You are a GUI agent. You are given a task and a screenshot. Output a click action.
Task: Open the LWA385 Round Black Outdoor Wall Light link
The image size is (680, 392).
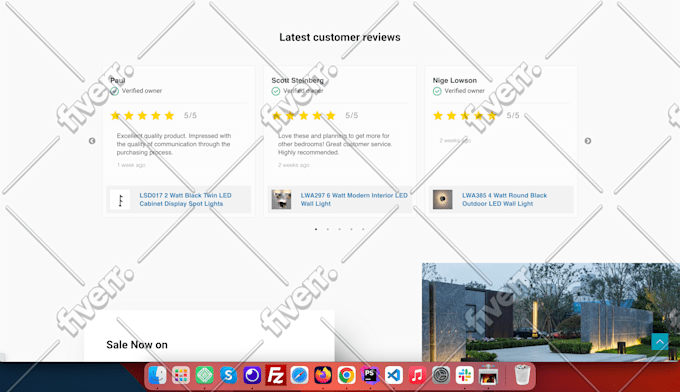click(x=504, y=199)
